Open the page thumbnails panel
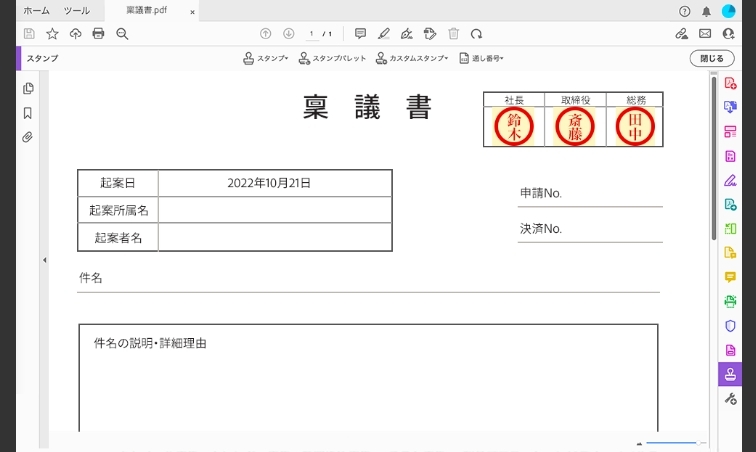The width and height of the screenshot is (756, 452). coord(28,88)
